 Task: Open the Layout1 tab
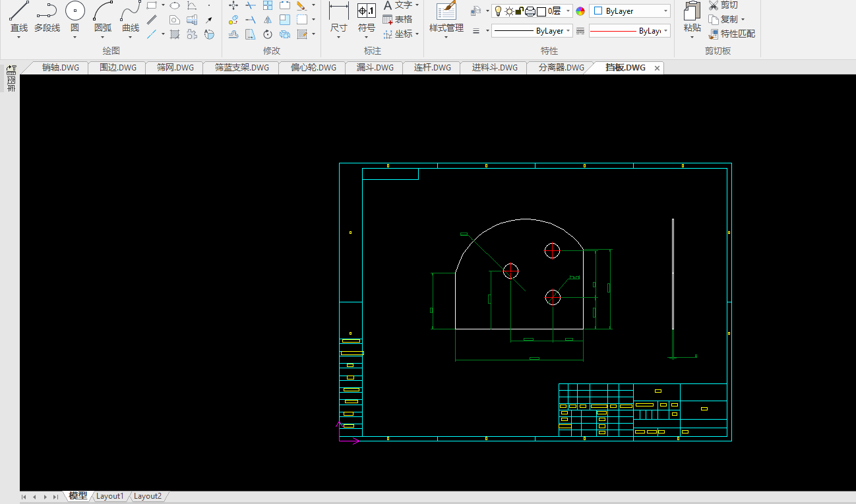[x=110, y=496]
